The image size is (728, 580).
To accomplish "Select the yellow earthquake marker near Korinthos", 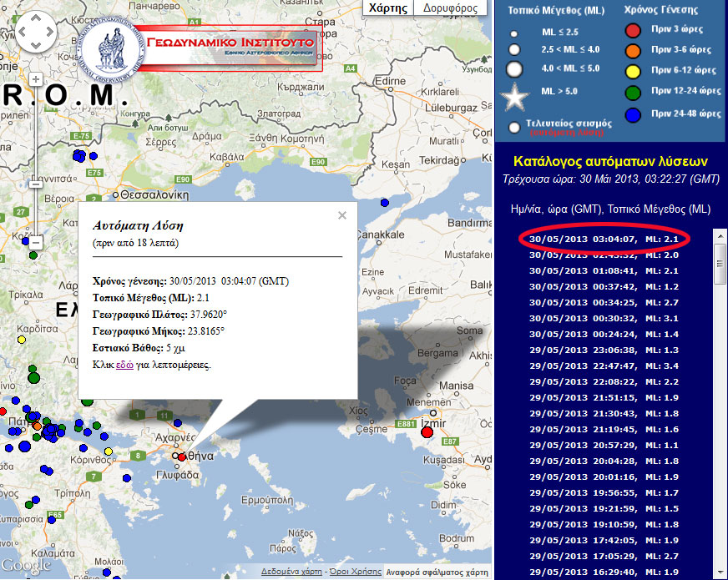I will point(108,451).
